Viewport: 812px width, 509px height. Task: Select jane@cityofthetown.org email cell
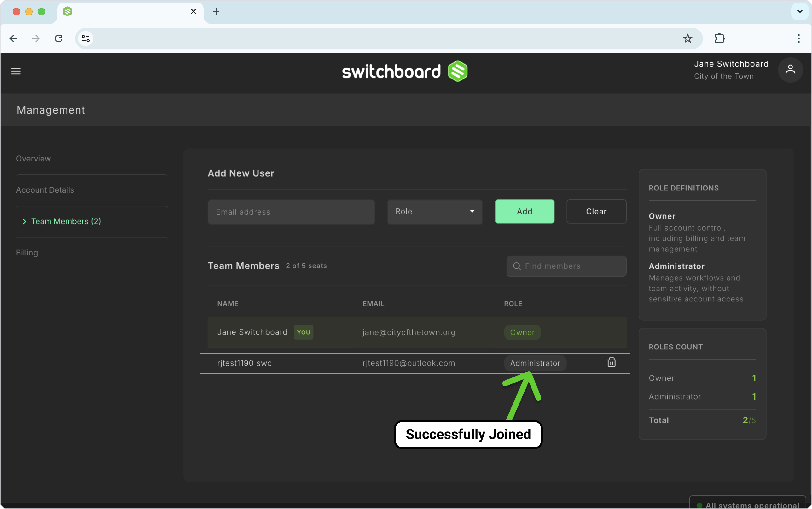[x=409, y=332]
